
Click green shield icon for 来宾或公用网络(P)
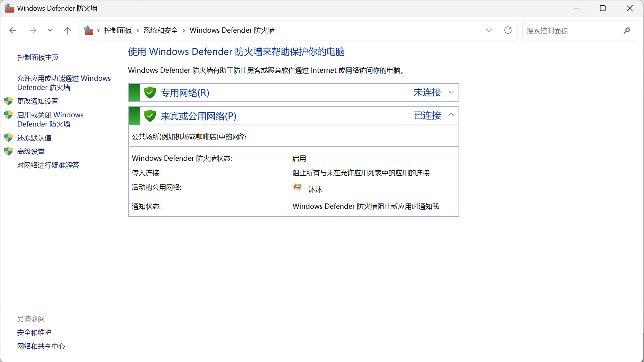[x=150, y=116]
